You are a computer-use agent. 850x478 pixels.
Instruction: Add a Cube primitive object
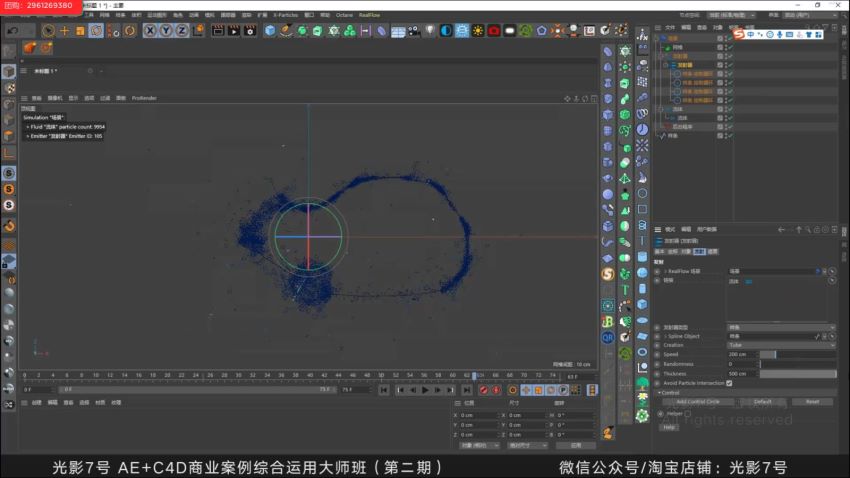click(270, 30)
